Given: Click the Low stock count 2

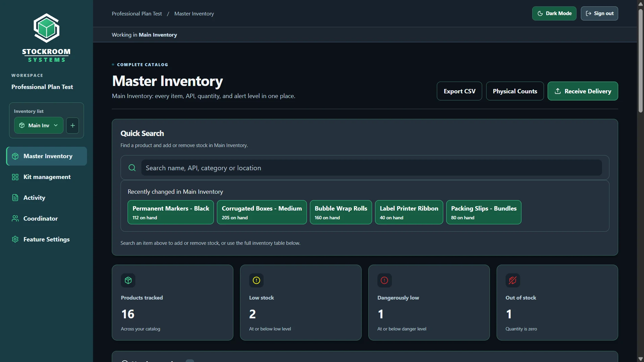Looking at the screenshot, I should tap(252, 314).
